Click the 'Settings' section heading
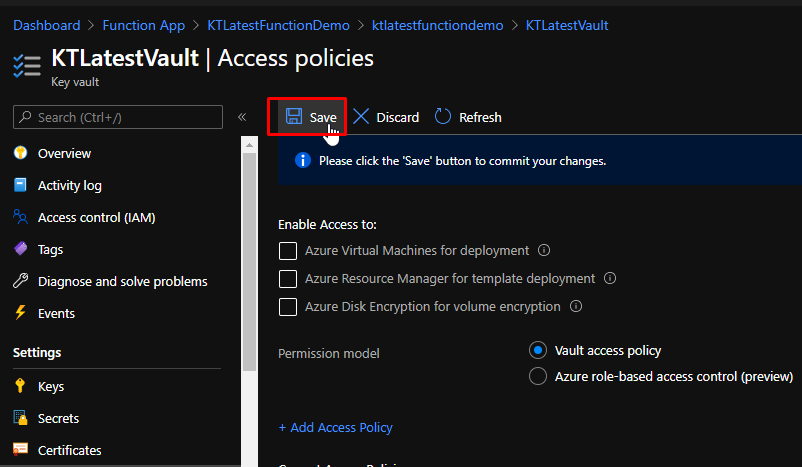Image resolution: width=802 pixels, height=467 pixels. (x=37, y=352)
